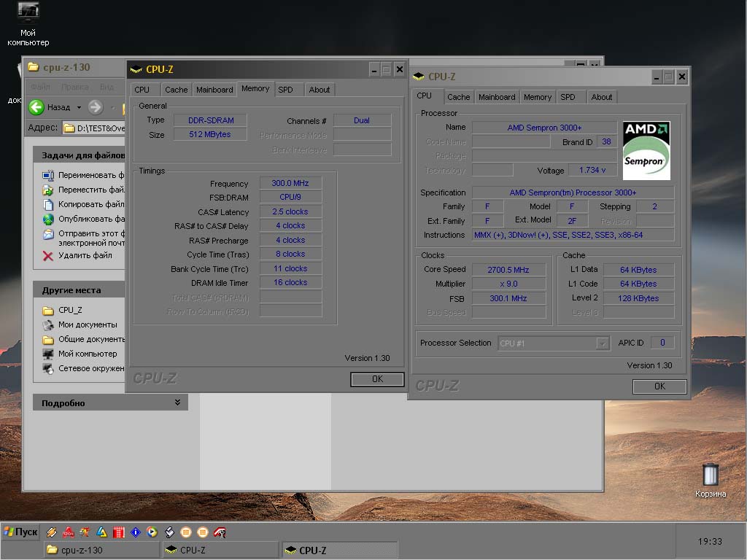Click the Удалить файл link
This screenshot has width=747, height=560.
pyautogui.click(x=85, y=256)
